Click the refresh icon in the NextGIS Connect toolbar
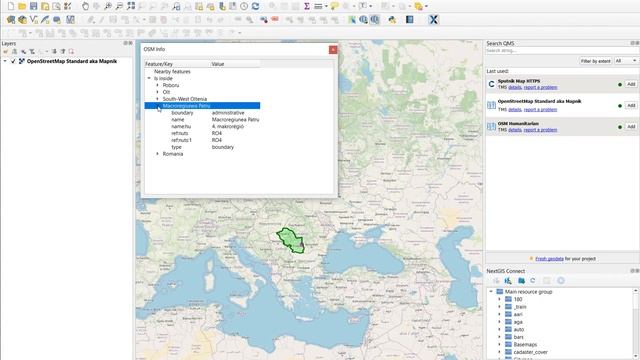640x360 pixels. click(x=533, y=281)
